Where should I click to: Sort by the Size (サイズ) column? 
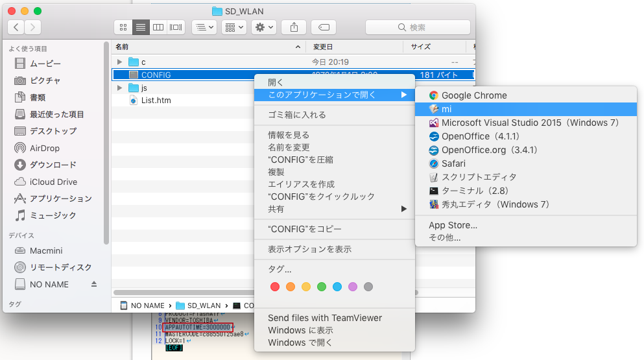coord(434,47)
